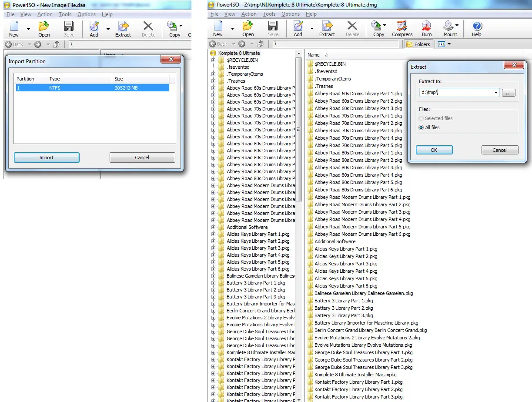The height and width of the screenshot is (402, 532).
Task: Open the Tools menu in the Komplete 8 Ultimate.dmg window
Action: point(269,14)
